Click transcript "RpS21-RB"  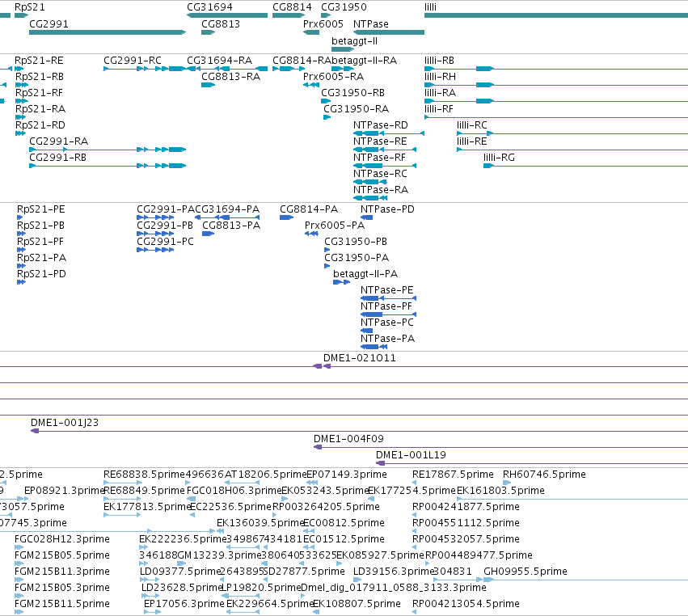40,77
